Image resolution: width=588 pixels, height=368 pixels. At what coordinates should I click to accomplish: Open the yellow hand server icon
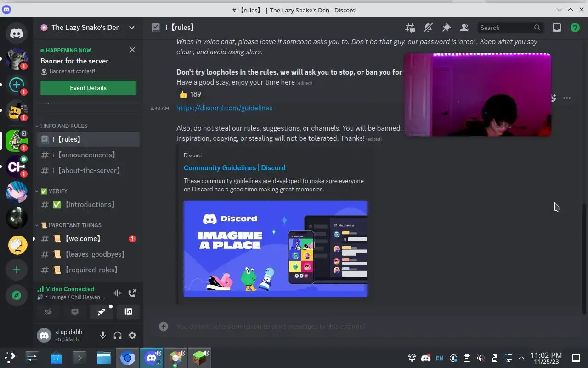click(x=17, y=244)
